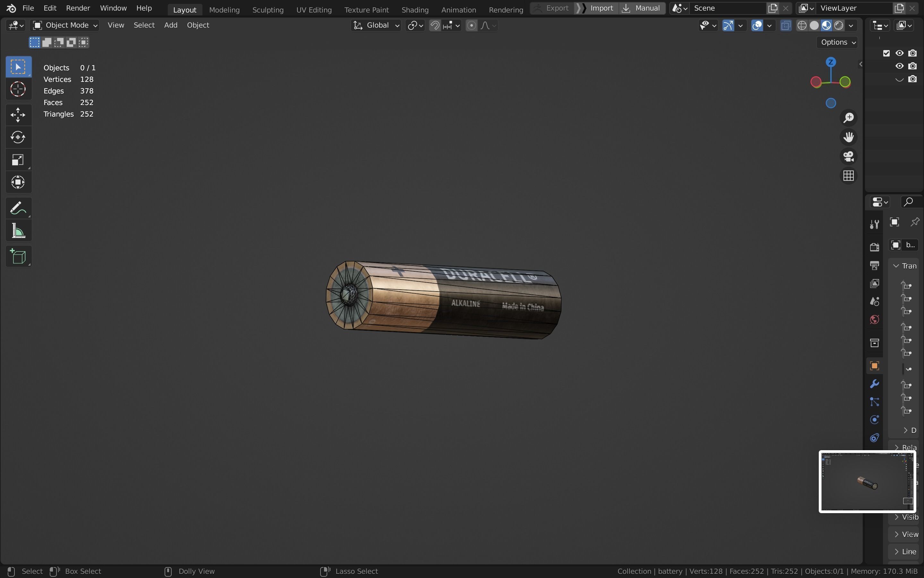
Task: Open the orange Object properties tab
Action: tap(874, 366)
